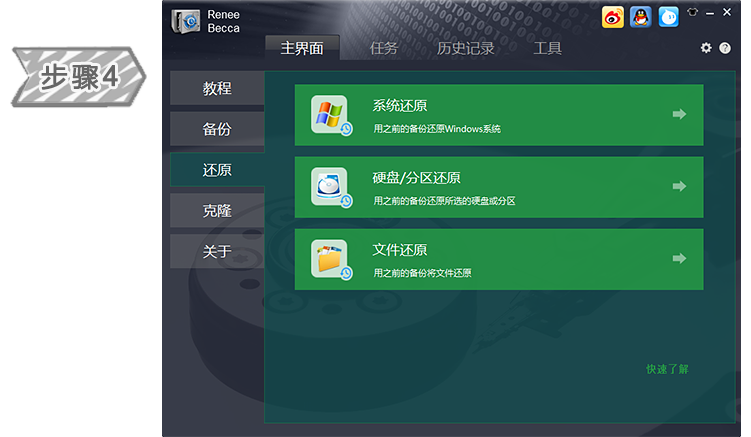Select 克隆 in the sidebar

tap(217, 210)
